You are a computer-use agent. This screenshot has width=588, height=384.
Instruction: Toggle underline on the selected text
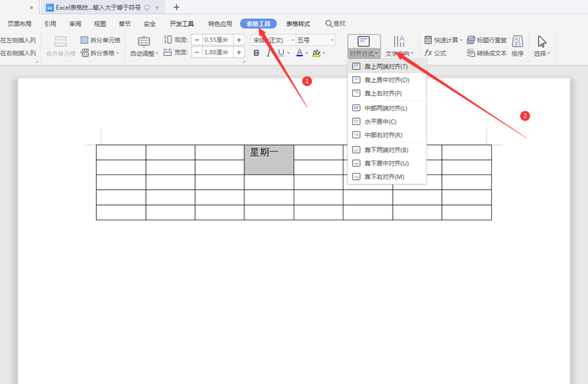coord(281,53)
